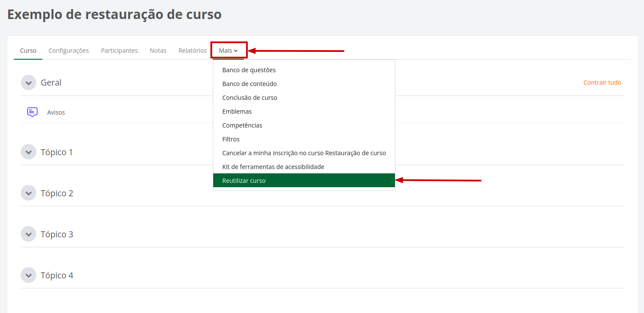Click the Avisos forum icon

32,112
